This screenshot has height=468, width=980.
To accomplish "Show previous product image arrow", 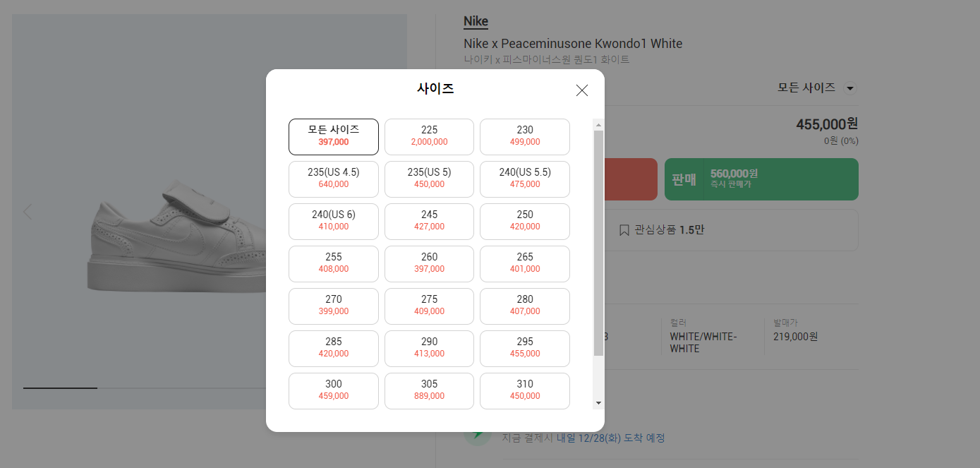I will pyautogui.click(x=28, y=211).
